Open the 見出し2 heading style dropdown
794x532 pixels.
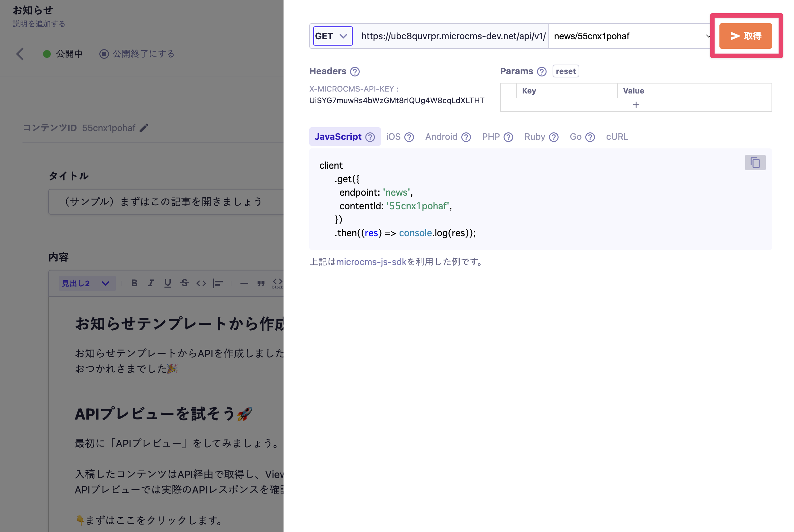pyautogui.click(x=87, y=283)
